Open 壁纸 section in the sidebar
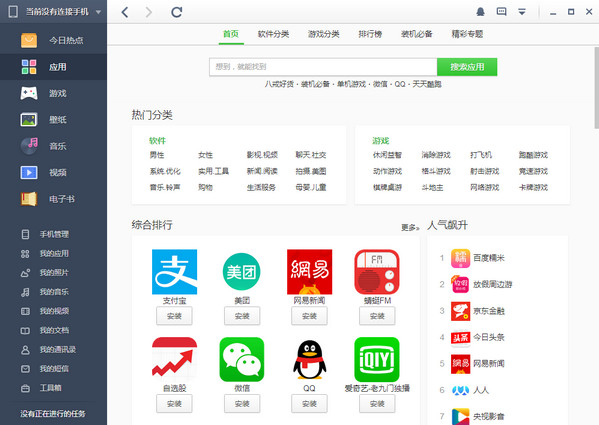599x425 pixels. click(x=53, y=120)
